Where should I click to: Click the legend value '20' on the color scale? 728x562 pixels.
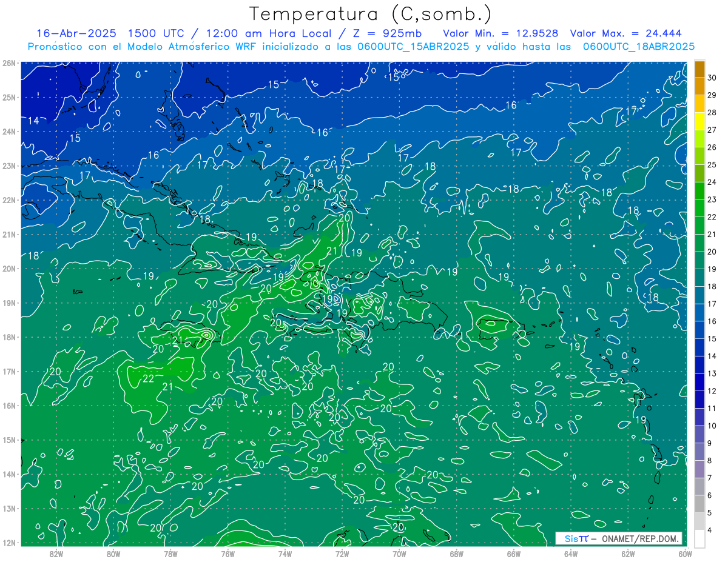point(712,252)
